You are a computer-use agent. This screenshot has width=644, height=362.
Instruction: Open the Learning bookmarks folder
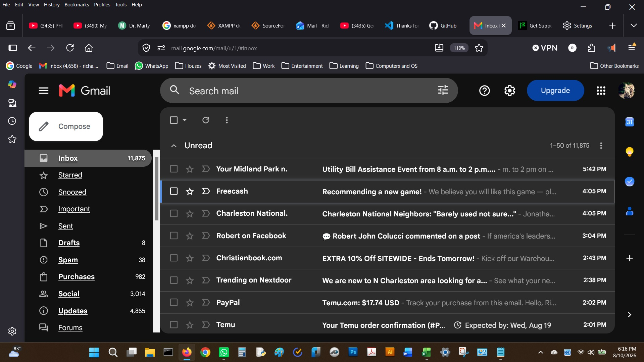tap(344, 66)
